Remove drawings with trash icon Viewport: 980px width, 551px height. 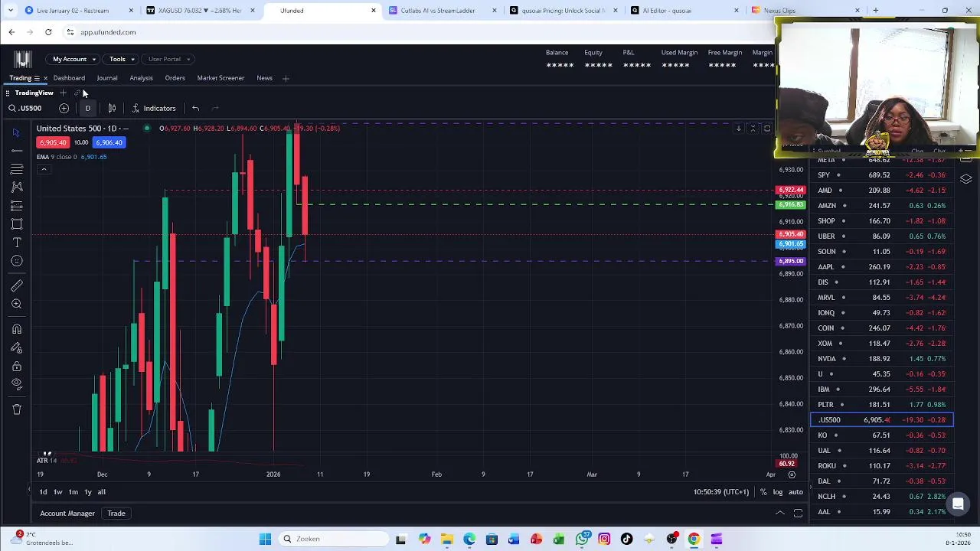click(16, 409)
